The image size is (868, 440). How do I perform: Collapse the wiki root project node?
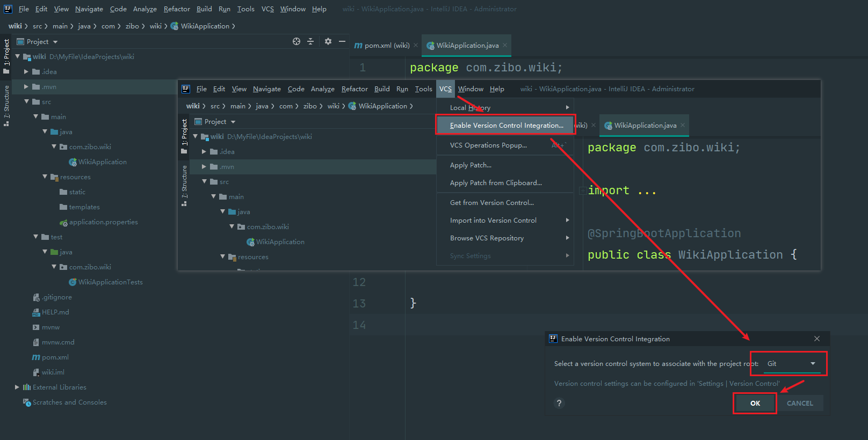click(17, 56)
